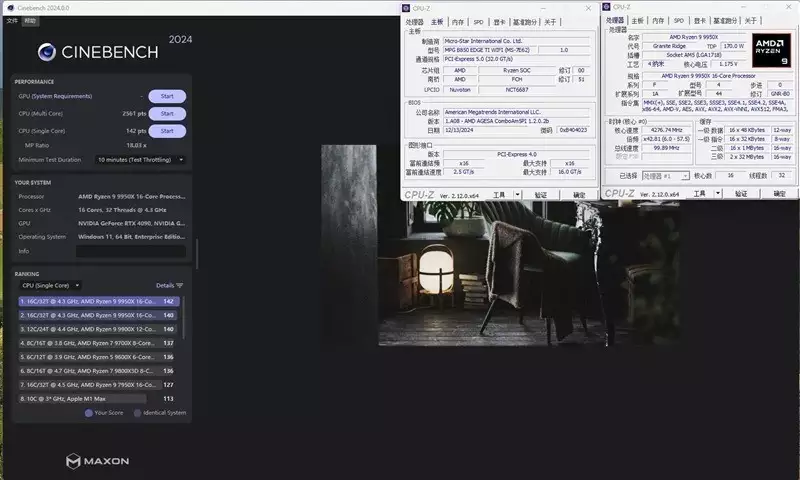Image resolution: width=800 pixels, height=480 pixels.
Task: Select the Ryzen 9 9900X 12-Core ranking row
Action: [98, 330]
